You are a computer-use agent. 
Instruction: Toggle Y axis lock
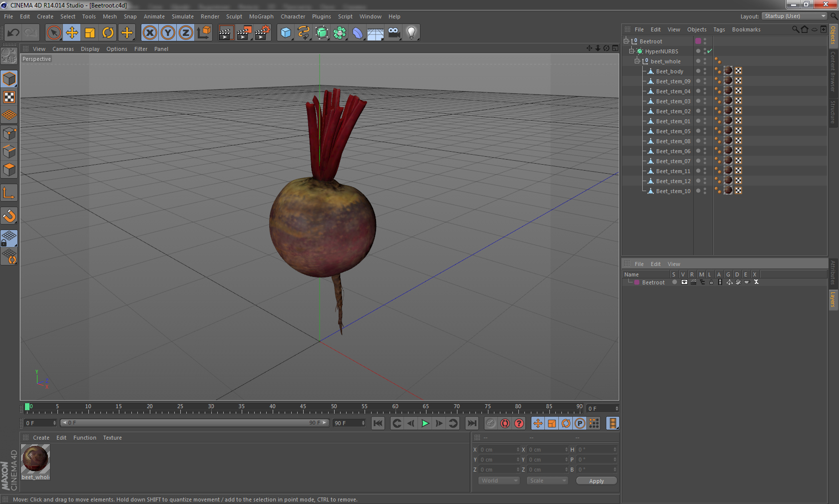click(168, 33)
